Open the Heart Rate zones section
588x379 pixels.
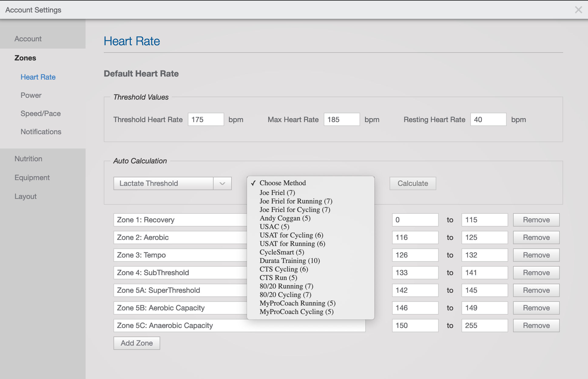coord(38,77)
